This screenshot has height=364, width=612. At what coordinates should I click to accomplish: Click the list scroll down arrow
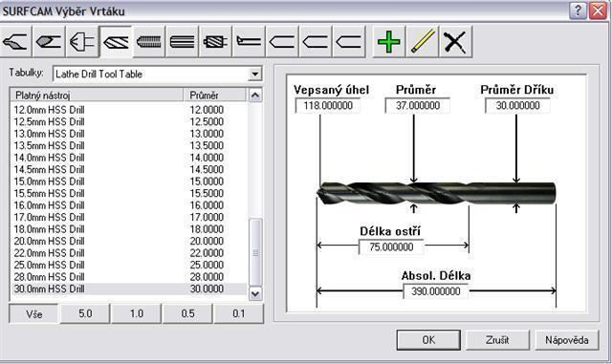[x=255, y=293]
